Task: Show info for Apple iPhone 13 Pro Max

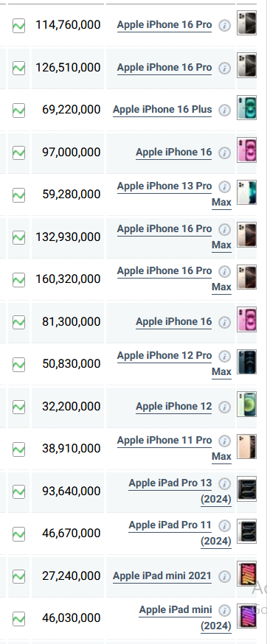Action: pos(224,187)
